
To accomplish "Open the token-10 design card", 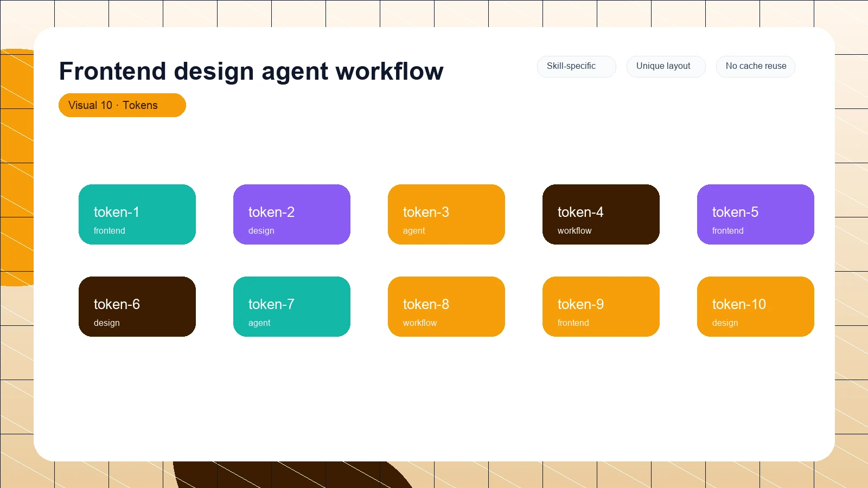I will click(756, 306).
